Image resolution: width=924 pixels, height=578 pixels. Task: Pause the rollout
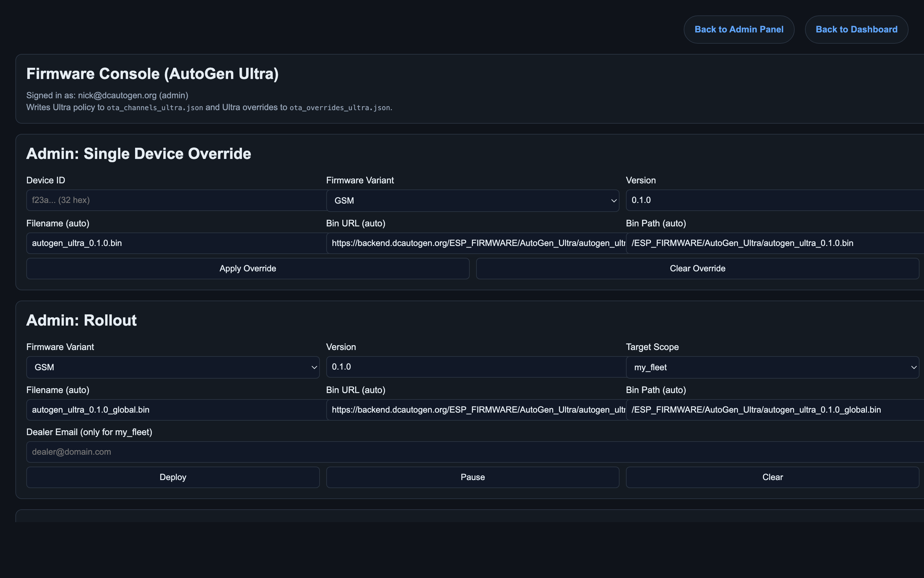click(x=473, y=477)
